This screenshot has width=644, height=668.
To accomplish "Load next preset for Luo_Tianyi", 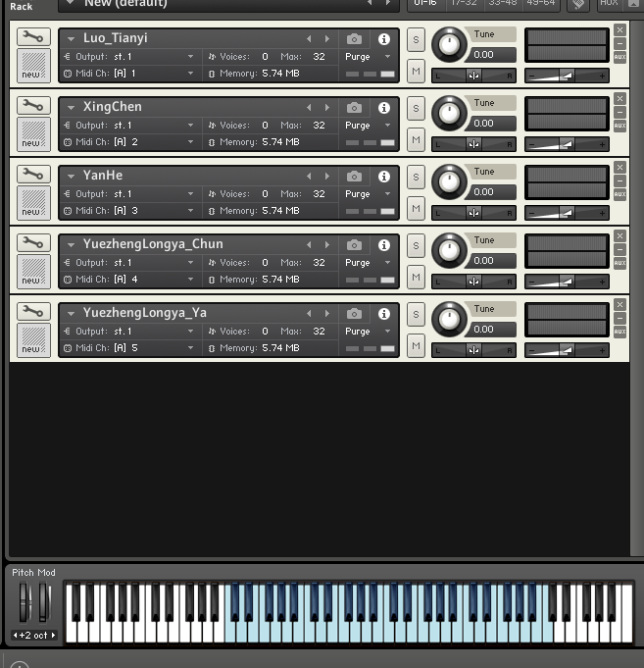I will (326, 39).
